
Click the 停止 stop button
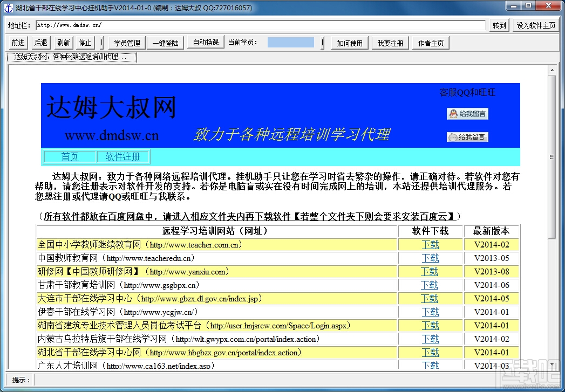[x=85, y=43]
